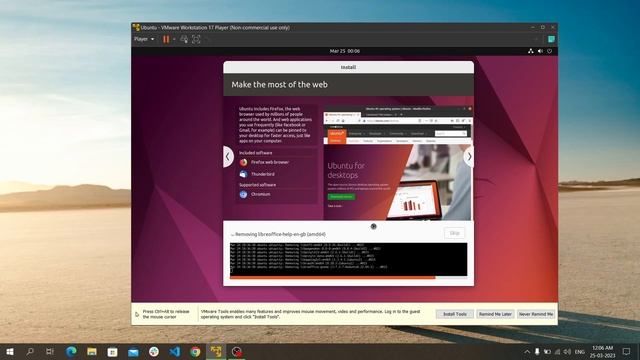Click the 'Firefox web browser' text

(x=270, y=162)
